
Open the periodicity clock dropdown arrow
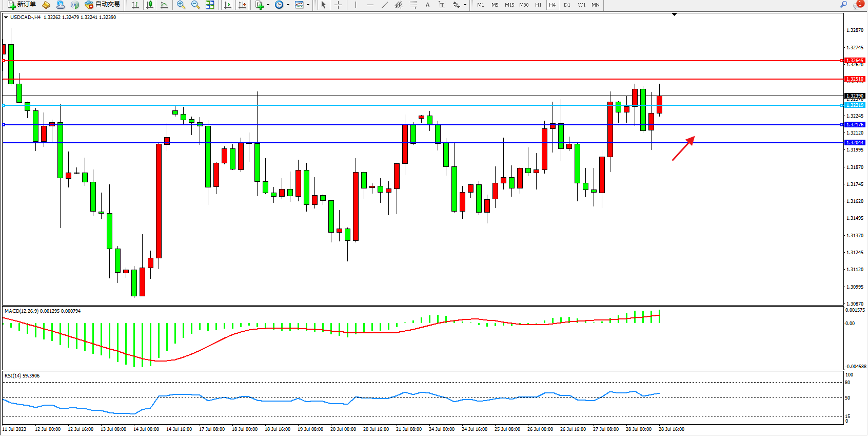point(288,5)
